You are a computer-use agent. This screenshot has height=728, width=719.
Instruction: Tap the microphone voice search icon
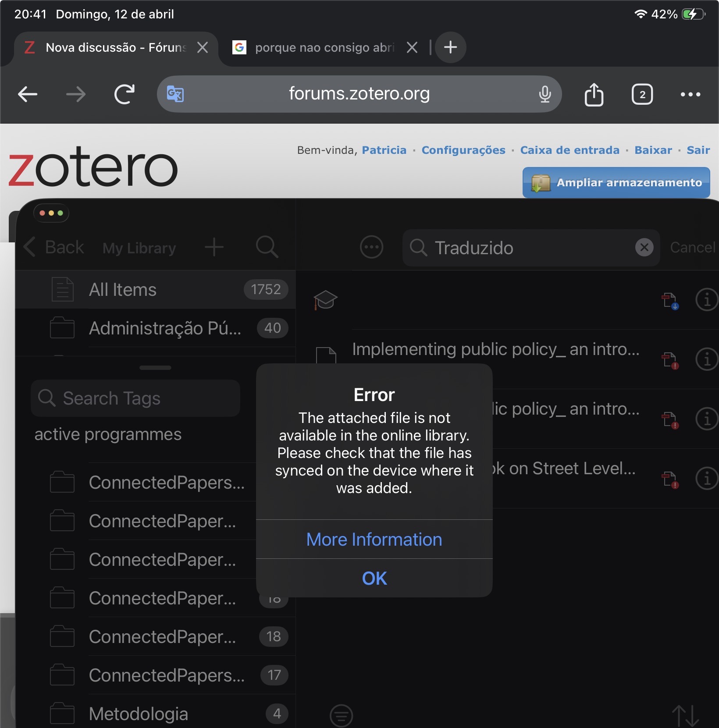click(x=545, y=94)
